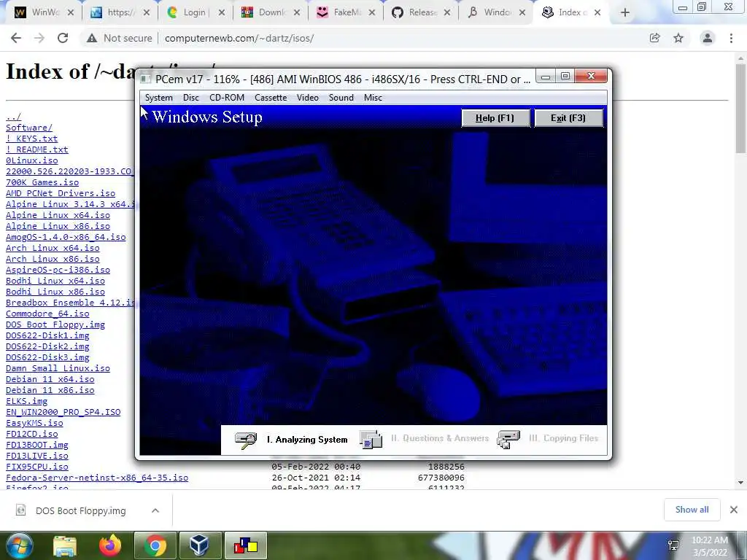This screenshot has height=560, width=747.
Task: Download Alpine Linux x64.iso
Action: click(x=58, y=215)
